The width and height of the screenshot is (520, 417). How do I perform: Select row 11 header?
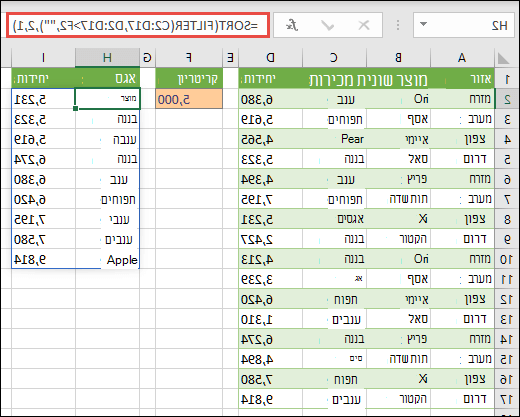point(507,279)
